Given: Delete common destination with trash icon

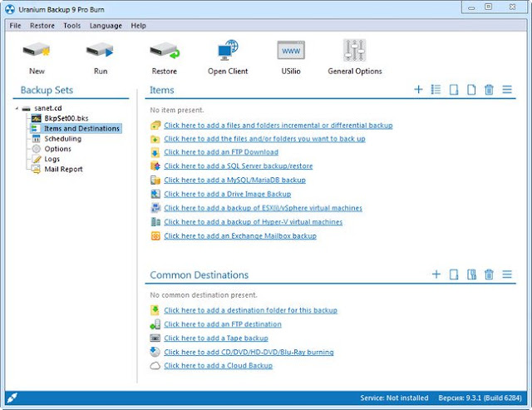Looking at the screenshot, I should 489,274.
